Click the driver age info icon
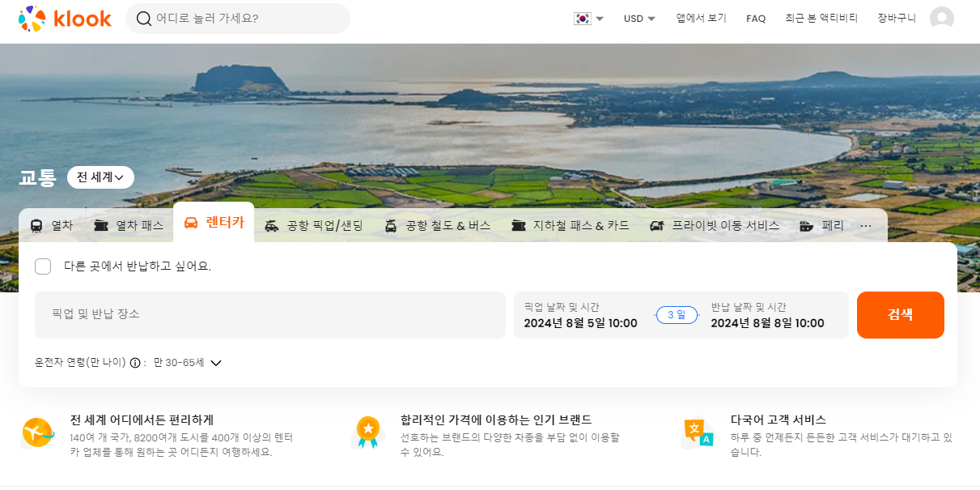980x490 pixels. (135, 363)
